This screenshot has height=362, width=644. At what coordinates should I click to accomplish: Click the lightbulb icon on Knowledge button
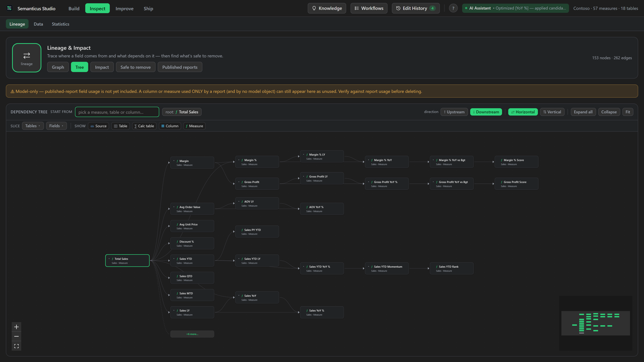click(x=314, y=8)
